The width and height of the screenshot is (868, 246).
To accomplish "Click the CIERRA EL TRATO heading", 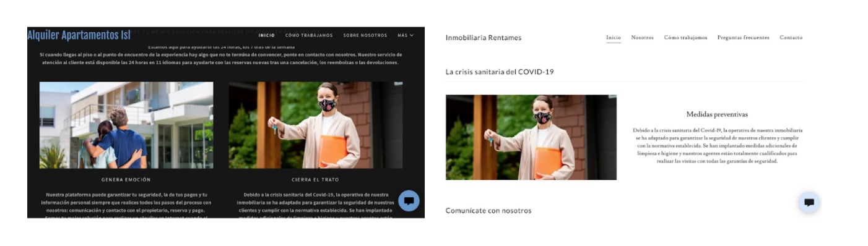I will tap(316, 180).
